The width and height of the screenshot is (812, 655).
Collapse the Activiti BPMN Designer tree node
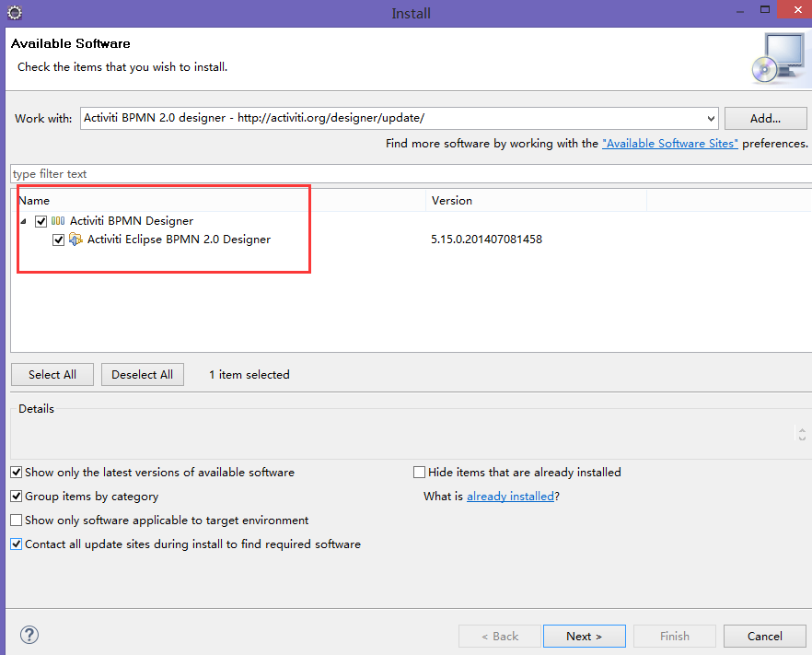24,221
